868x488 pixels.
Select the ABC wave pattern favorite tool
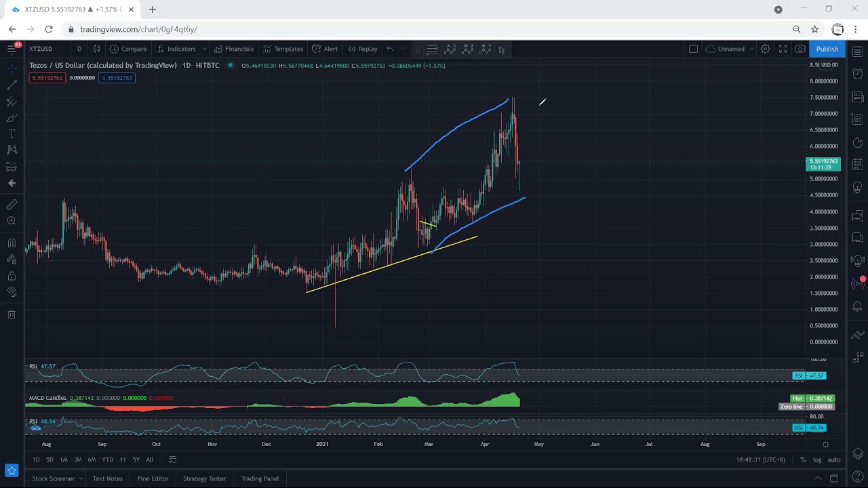(x=450, y=49)
